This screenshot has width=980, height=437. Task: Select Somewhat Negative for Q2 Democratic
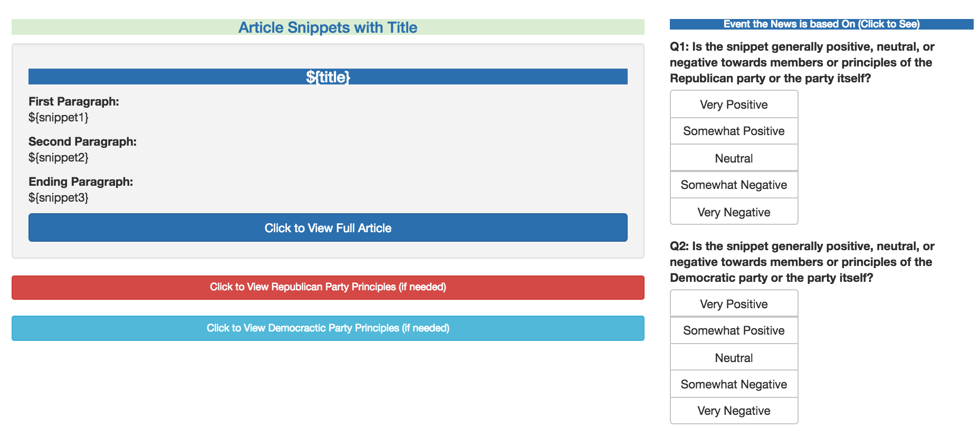point(734,384)
